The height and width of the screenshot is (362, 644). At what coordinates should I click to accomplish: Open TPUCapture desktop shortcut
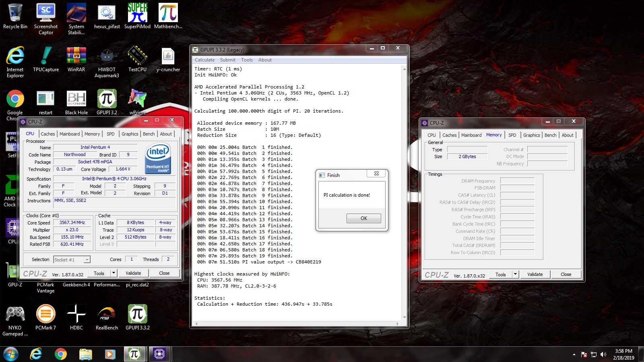tap(46, 60)
